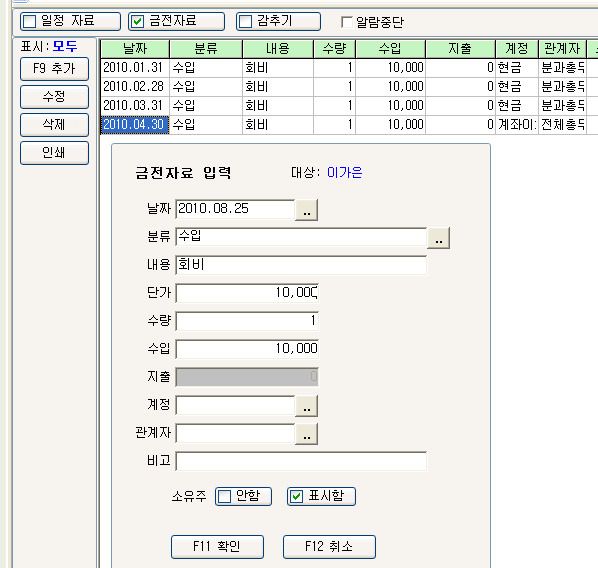Click the 비고 input field
This screenshot has width=598, height=568.
pos(301,462)
